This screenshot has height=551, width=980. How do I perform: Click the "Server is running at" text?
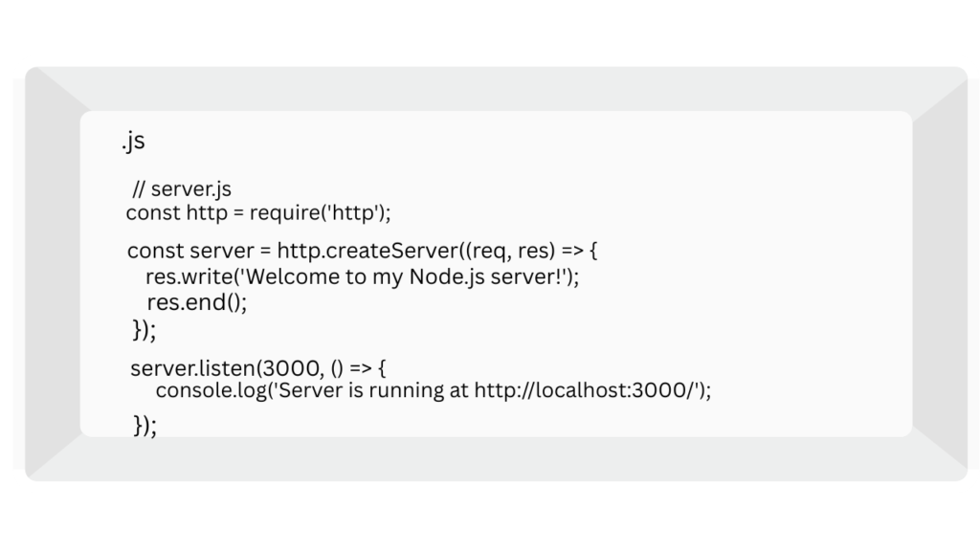pos(374,390)
